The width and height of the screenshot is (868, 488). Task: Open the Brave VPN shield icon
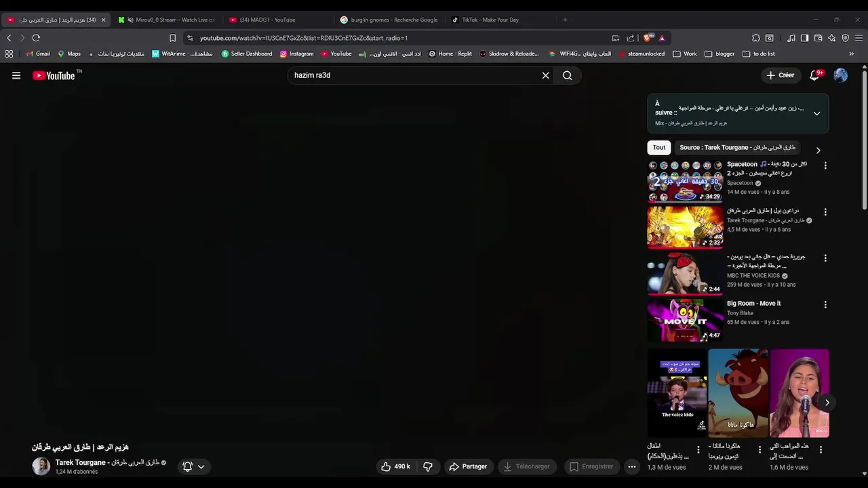[x=845, y=38]
